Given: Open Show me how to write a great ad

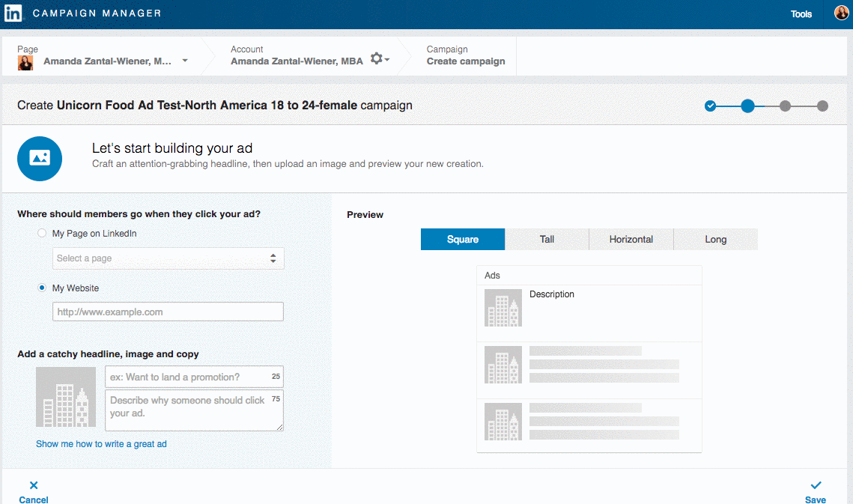Looking at the screenshot, I should (x=101, y=444).
